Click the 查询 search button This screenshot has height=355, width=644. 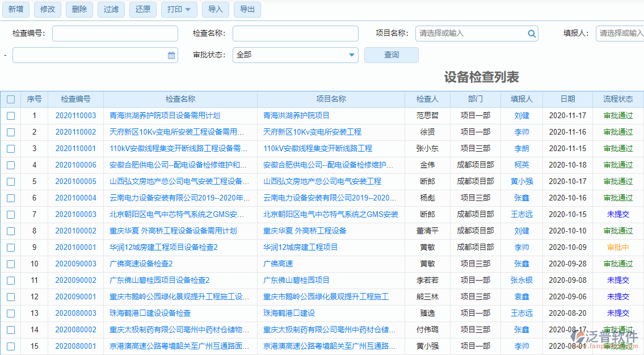(391, 55)
